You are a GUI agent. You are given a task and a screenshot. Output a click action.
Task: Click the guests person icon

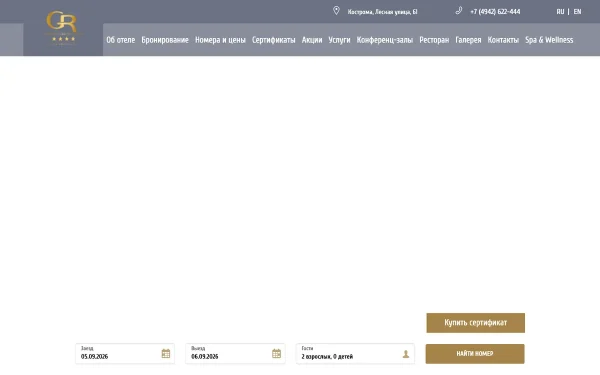click(x=406, y=354)
